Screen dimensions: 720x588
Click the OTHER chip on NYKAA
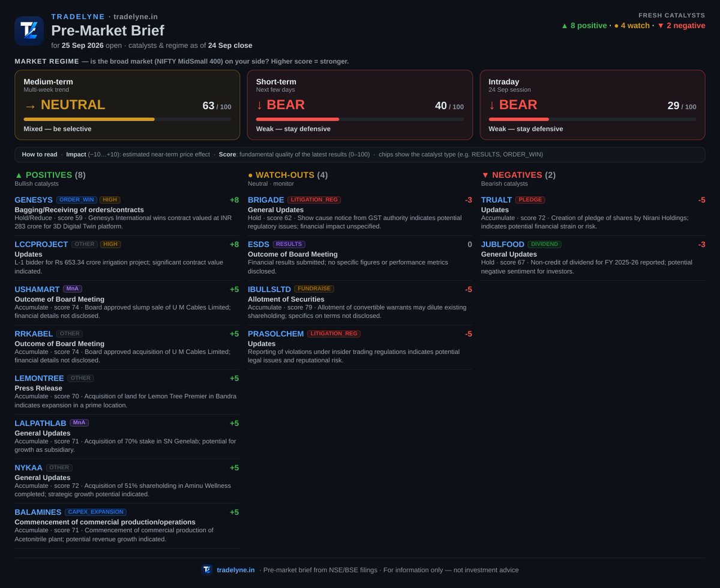point(59,467)
